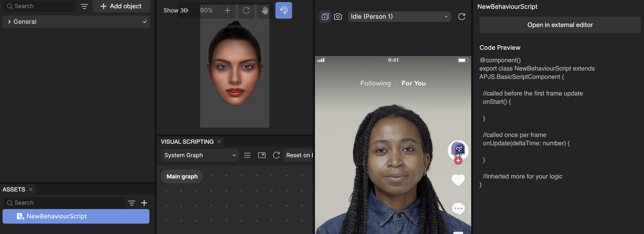
Task: Click the refresh icon in Visual Scripting
Action: pyautogui.click(x=276, y=155)
